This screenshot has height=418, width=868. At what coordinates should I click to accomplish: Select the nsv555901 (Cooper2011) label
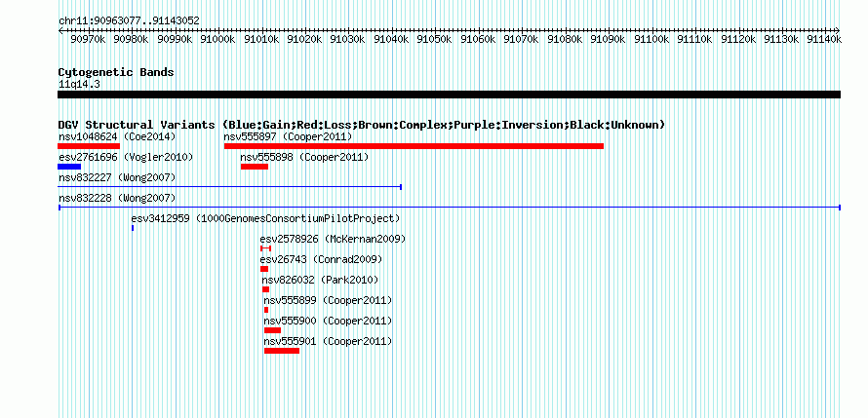pos(328,341)
